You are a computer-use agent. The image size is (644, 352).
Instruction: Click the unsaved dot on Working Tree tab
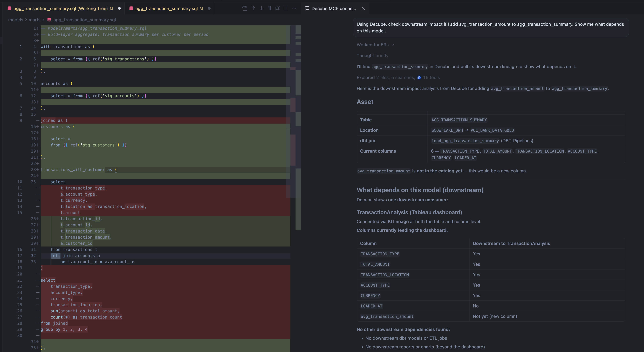click(x=119, y=9)
